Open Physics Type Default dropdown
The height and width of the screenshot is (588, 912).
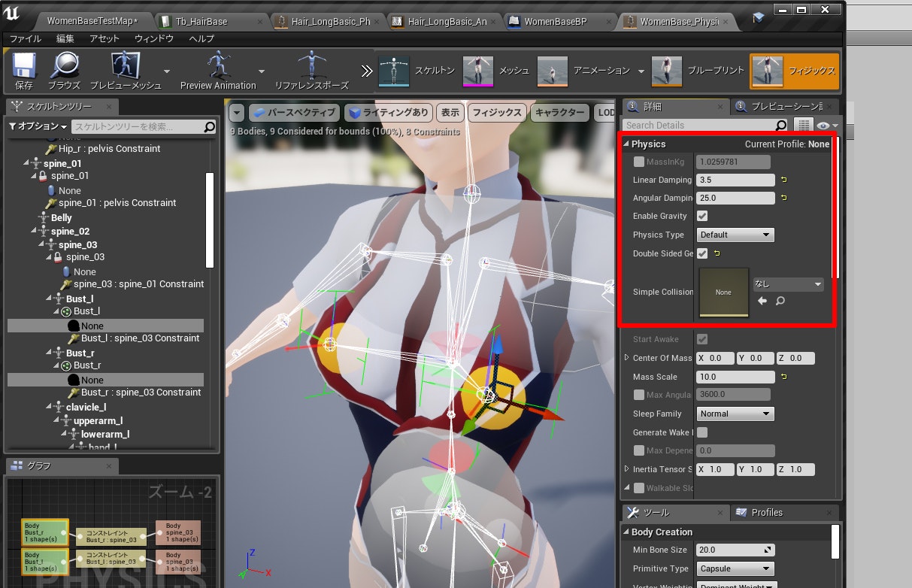pyautogui.click(x=735, y=235)
